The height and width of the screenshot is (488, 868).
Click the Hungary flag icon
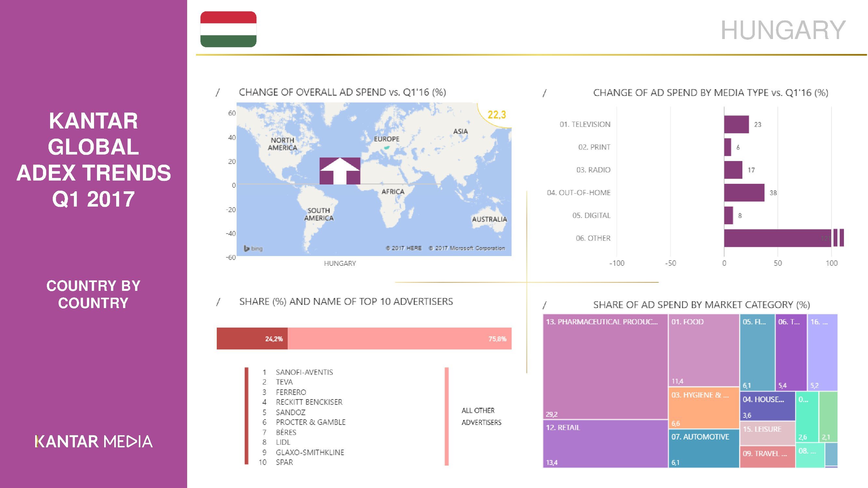coord(228,29)
